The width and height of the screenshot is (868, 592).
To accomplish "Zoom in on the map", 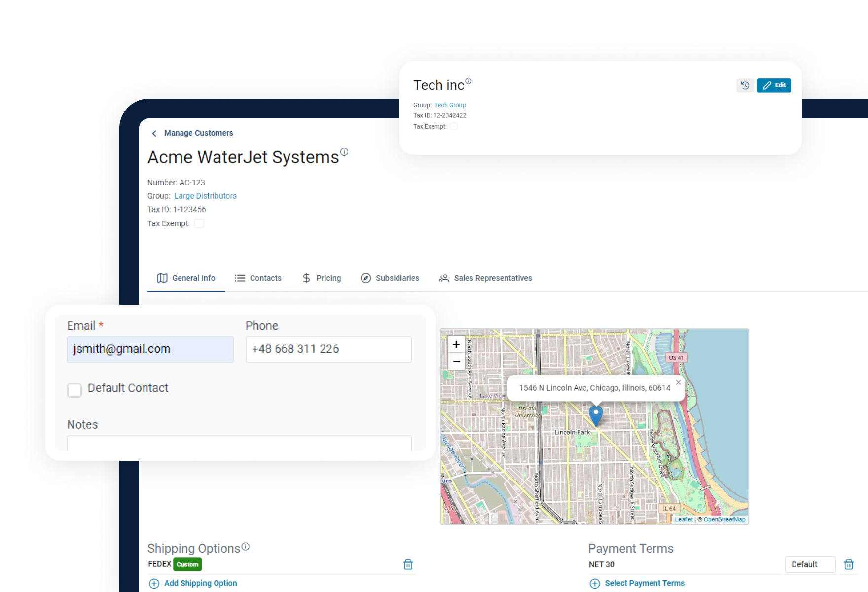I will coord(456,344).
